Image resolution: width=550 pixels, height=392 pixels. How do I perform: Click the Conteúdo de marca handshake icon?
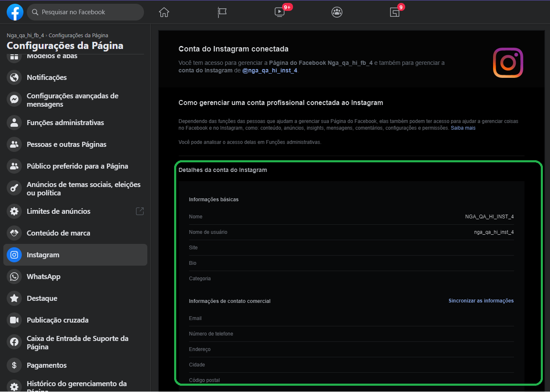click(14, 233)
